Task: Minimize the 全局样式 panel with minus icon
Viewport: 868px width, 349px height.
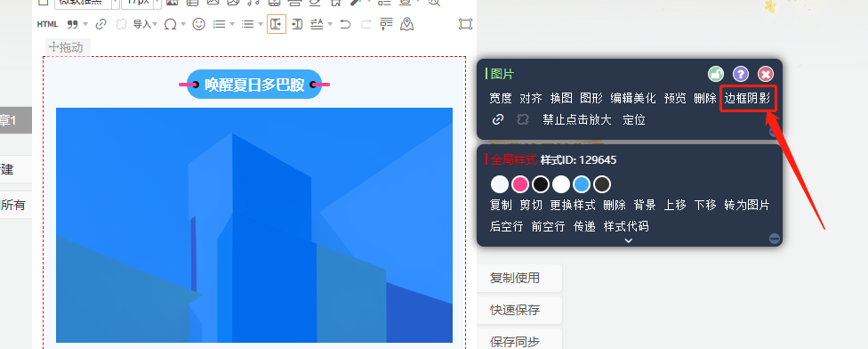Action: 775,239
